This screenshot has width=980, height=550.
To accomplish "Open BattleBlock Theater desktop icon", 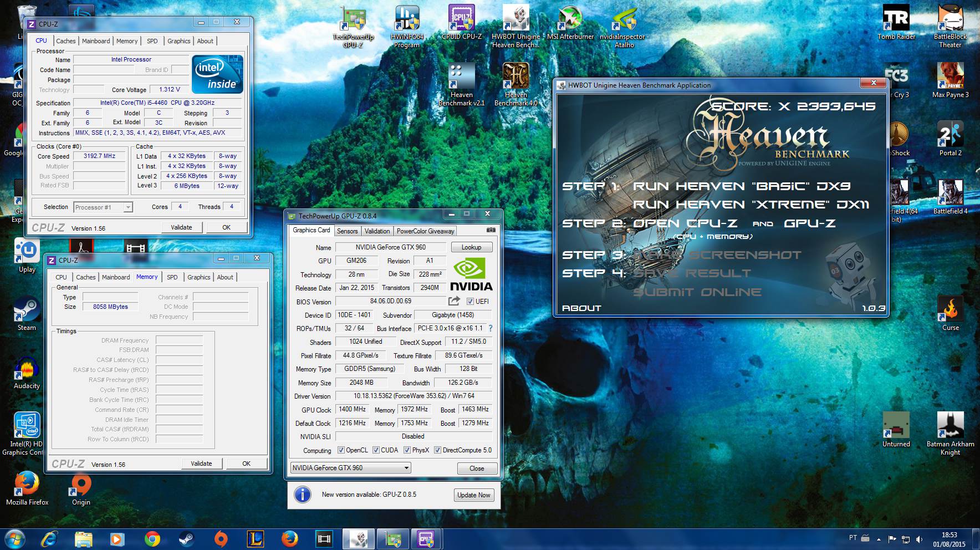I will (x=950, y=27).
